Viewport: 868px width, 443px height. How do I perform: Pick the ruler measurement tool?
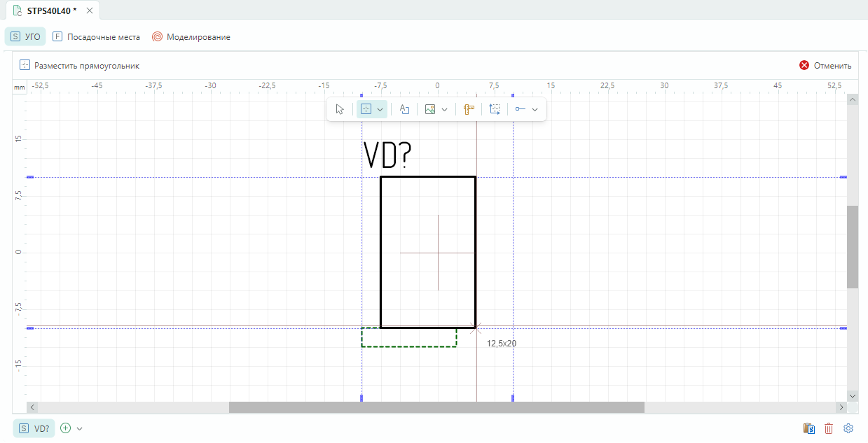(469, 109)
